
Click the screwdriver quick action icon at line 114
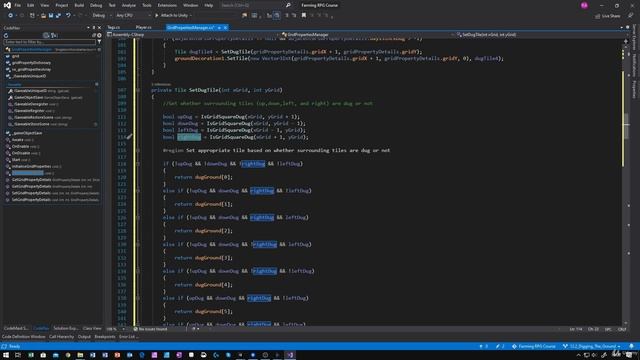click(x=129, y=137)
